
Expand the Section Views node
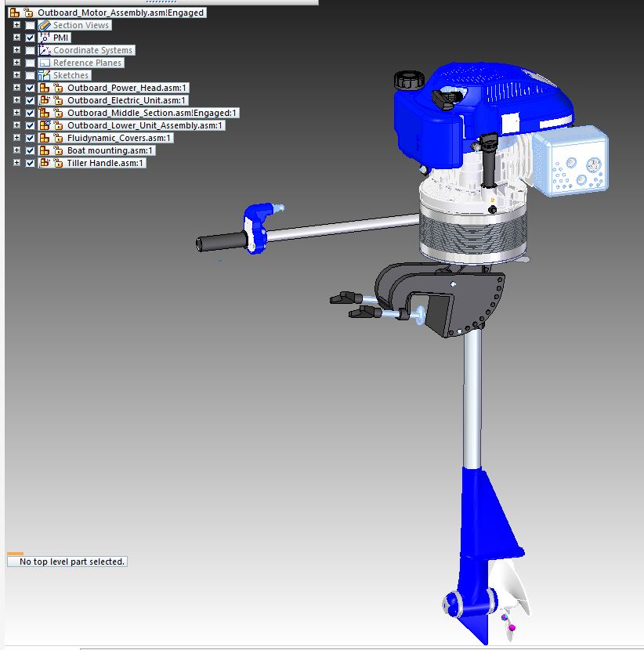point(16,25)
